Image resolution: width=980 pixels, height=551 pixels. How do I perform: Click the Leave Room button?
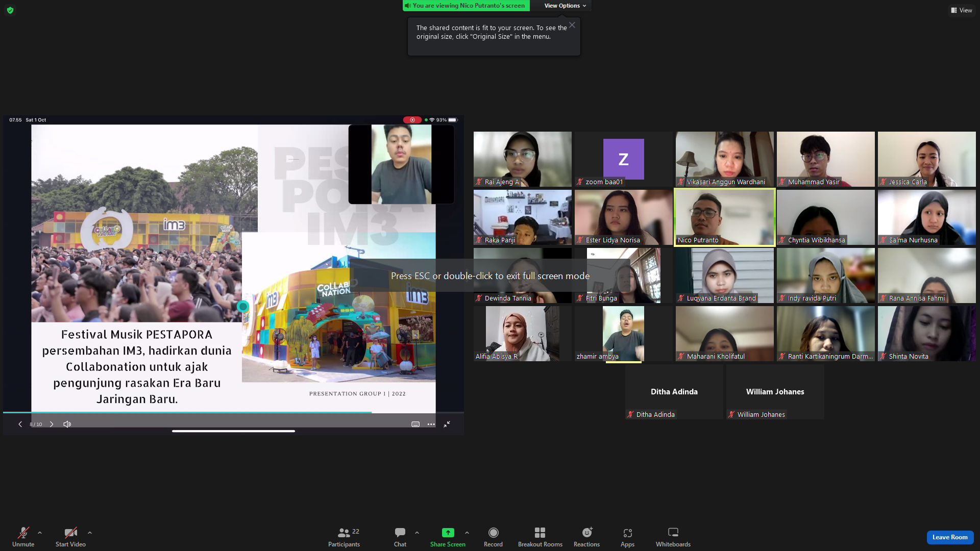[950, 537]
